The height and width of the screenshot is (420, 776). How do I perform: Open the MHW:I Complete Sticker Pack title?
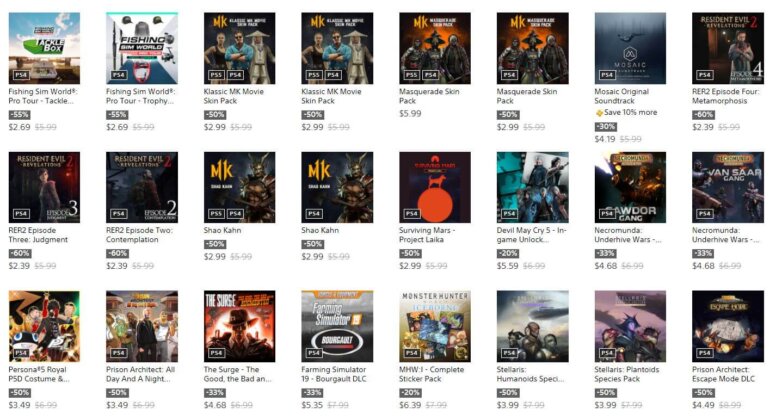coord(431,374)
